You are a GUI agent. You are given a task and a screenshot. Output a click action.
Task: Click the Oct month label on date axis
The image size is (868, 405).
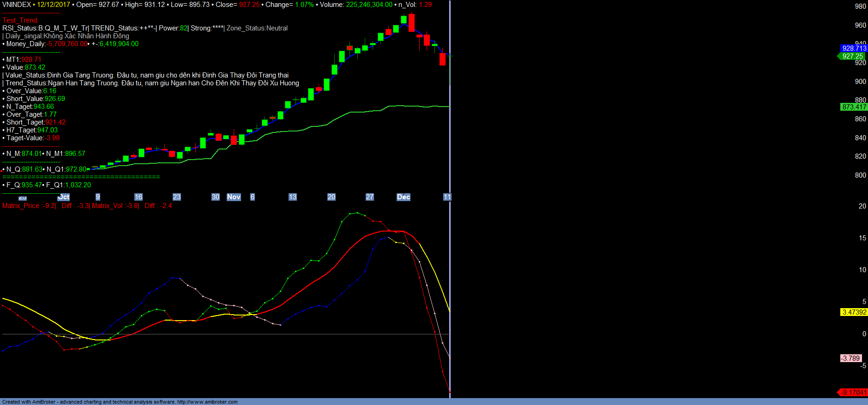coord(64,197)
